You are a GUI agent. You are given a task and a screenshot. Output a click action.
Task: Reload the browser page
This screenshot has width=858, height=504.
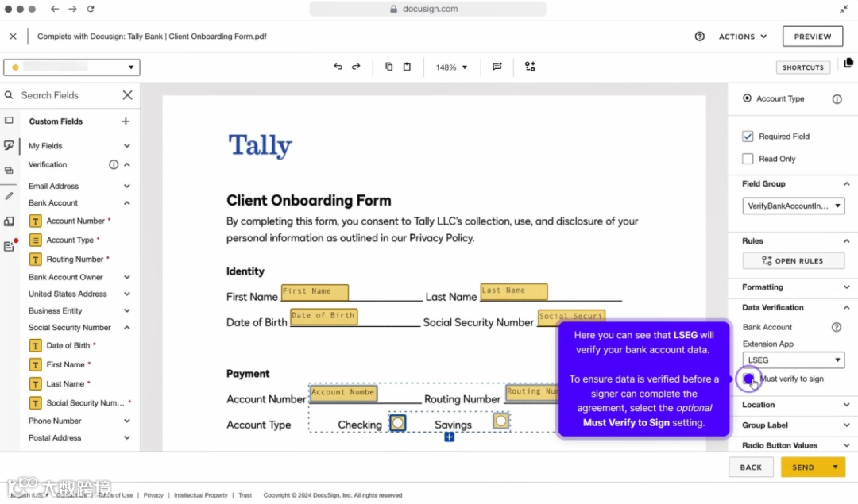point(91,9)
